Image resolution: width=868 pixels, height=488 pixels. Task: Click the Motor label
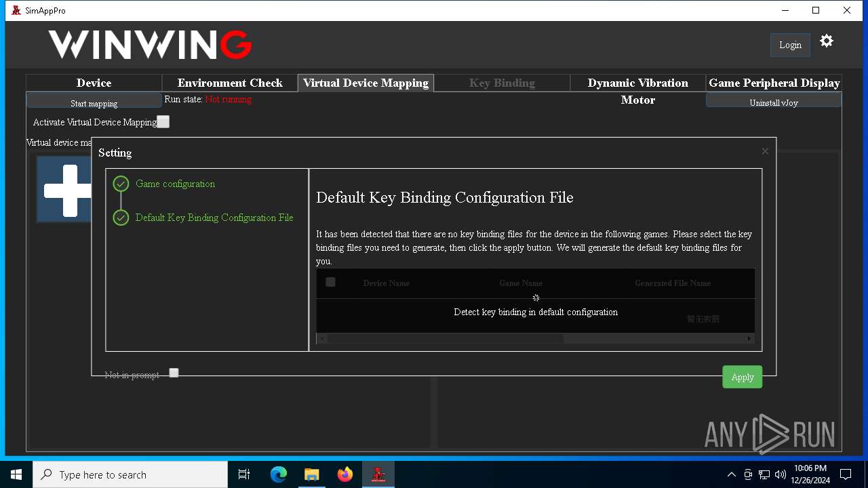point(638,100)
